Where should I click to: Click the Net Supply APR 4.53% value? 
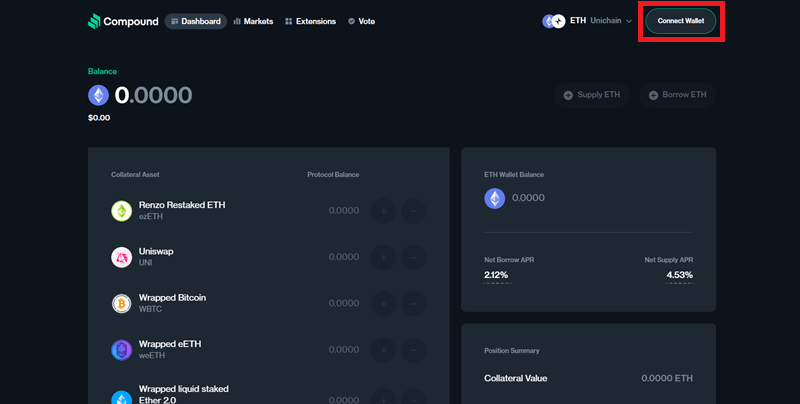(x=680, y=275)
